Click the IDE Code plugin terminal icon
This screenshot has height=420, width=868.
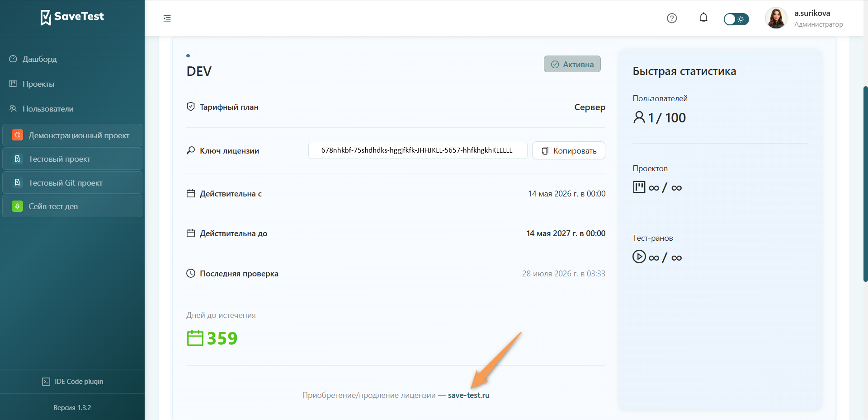pos(46,382)
